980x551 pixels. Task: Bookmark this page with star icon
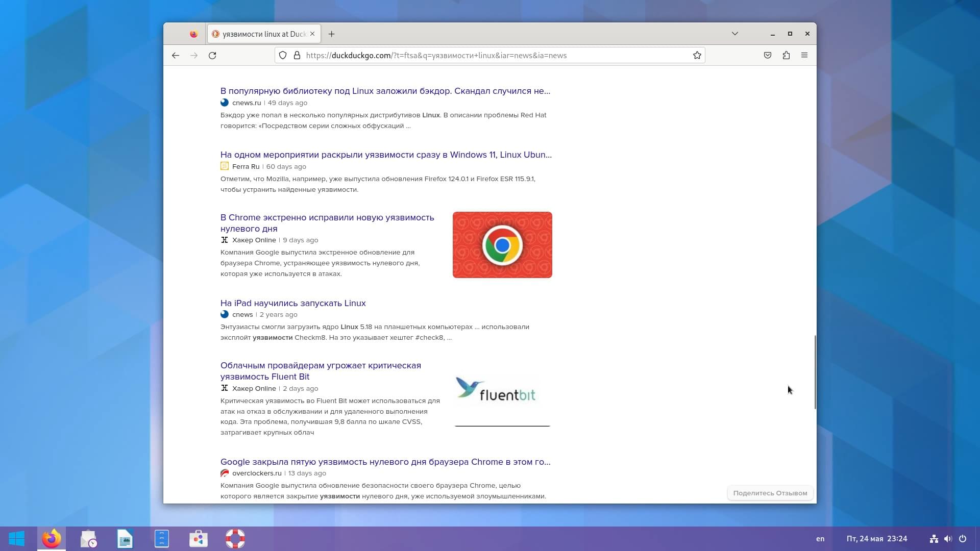click(697, 56)
